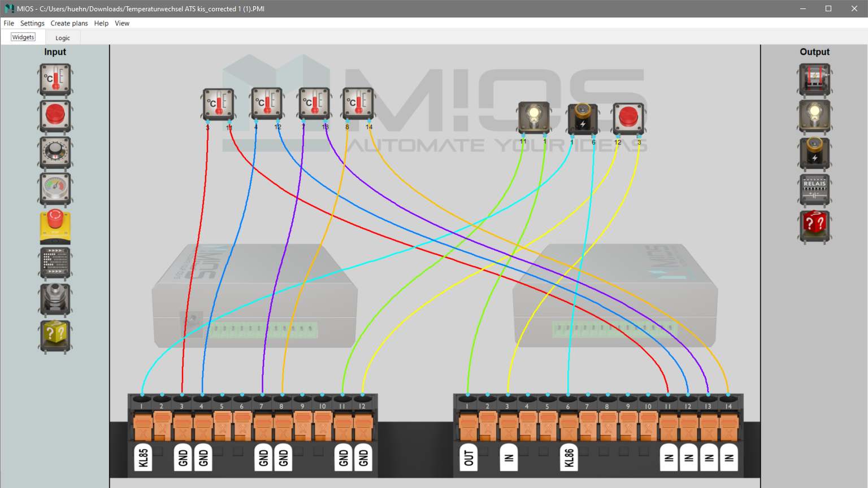Viewport: 868px width, 488px height.
Task: Choose the battery widget in Output palette
Action: pyautogui.click(x=814, y=152)
